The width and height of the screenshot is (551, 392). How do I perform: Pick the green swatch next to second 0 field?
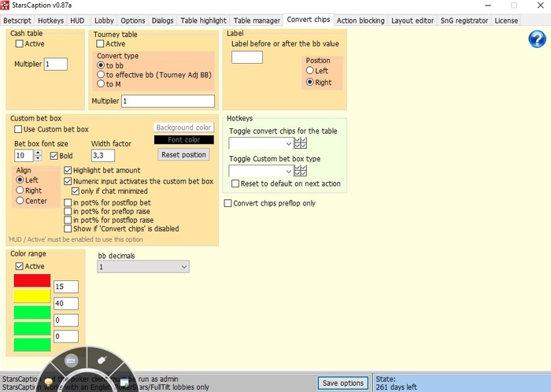pos(32,329)
